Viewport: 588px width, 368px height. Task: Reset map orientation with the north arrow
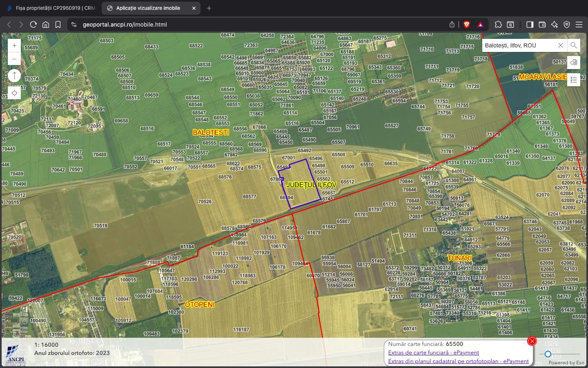click(x=14, y=75)
